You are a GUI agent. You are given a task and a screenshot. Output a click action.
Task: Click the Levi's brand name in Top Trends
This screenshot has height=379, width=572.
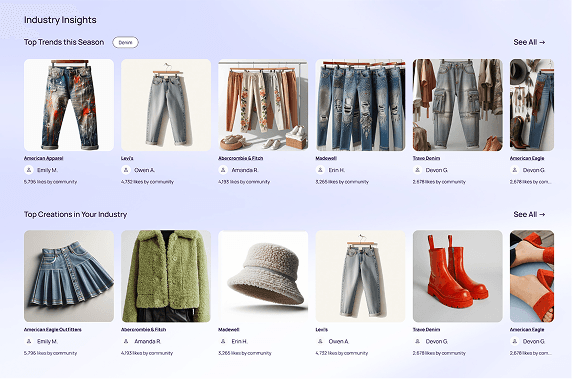coord(127,158)
